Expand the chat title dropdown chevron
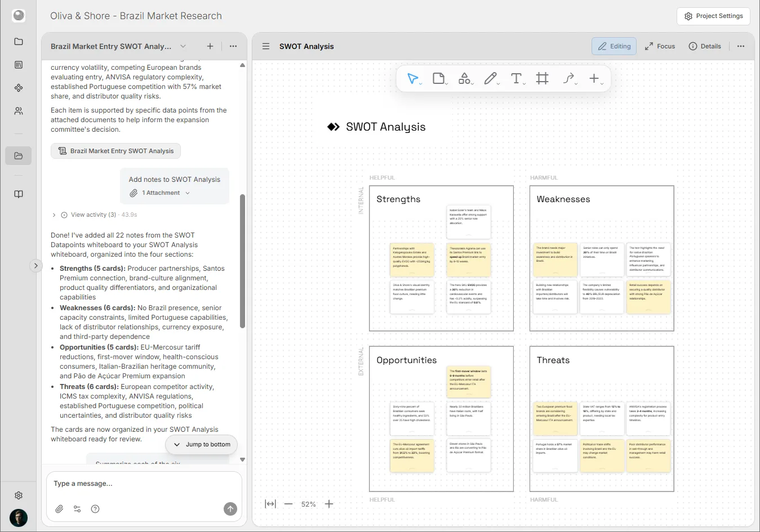760x532 pixels. [183, 46]
